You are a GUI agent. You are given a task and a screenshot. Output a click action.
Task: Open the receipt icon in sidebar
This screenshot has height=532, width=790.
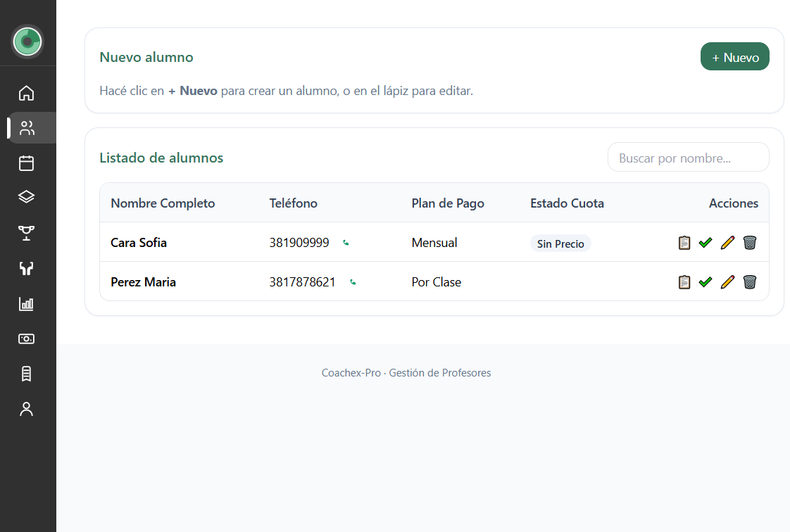(26, 374)
